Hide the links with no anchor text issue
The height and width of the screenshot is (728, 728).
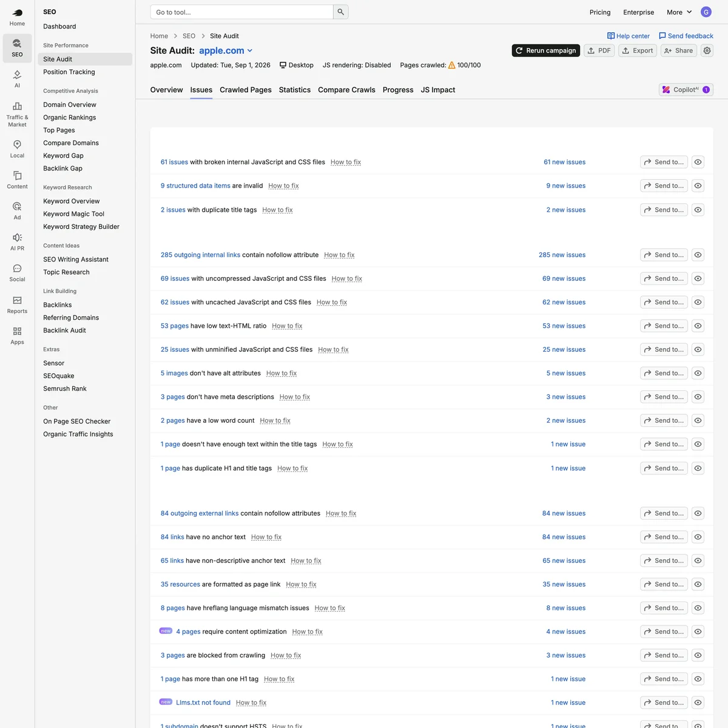click(x=698, y=537)
